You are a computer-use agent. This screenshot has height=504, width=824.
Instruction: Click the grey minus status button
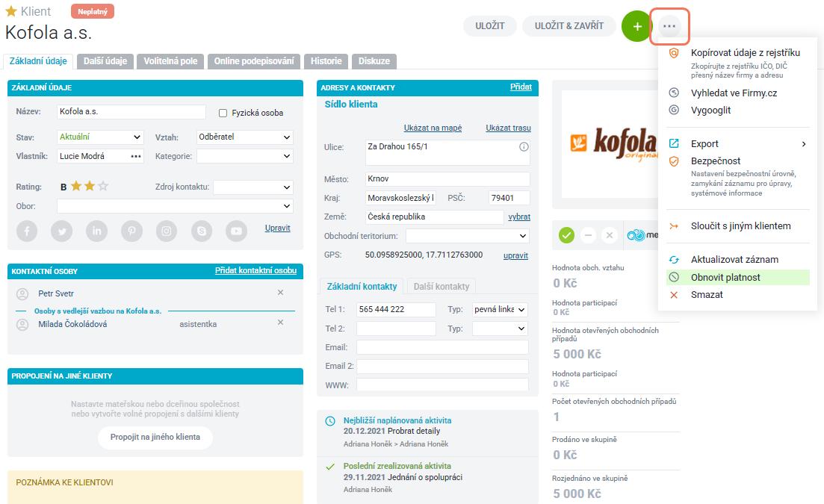click(x=588, y=234)
